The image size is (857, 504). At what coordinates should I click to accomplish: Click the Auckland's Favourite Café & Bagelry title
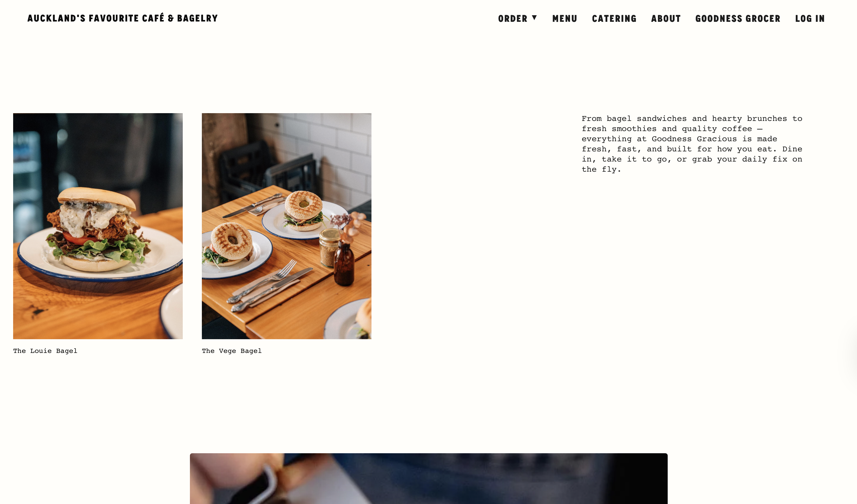coord(122,18)
